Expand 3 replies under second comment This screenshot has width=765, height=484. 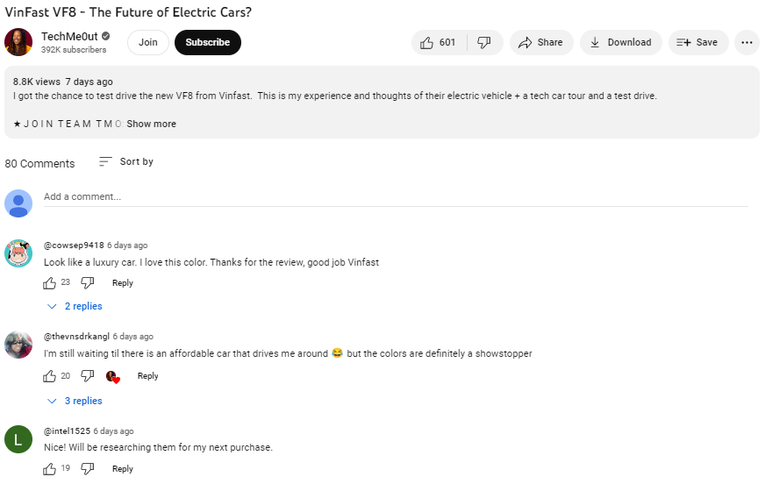[75, 401]
